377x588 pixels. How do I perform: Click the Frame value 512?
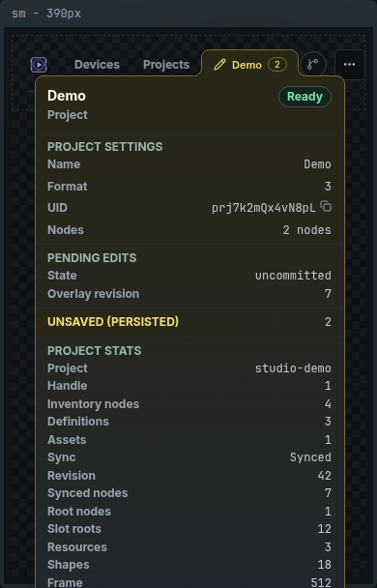321,582
